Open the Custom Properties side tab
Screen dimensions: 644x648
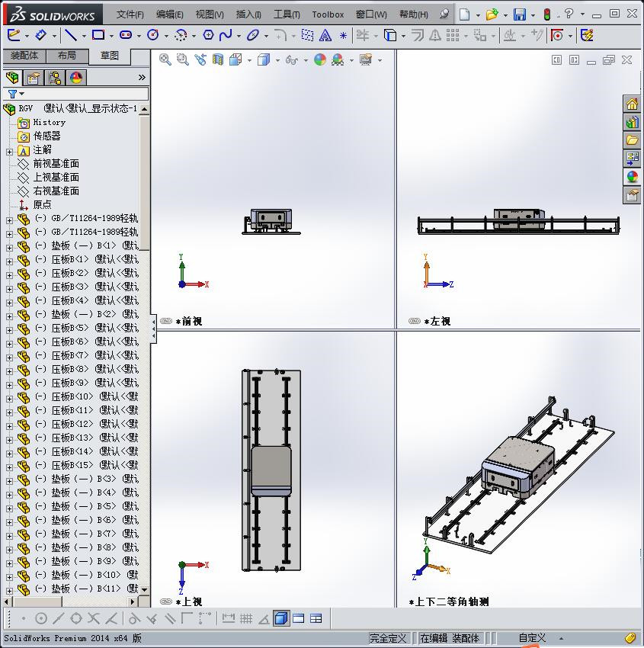[632, 195]
